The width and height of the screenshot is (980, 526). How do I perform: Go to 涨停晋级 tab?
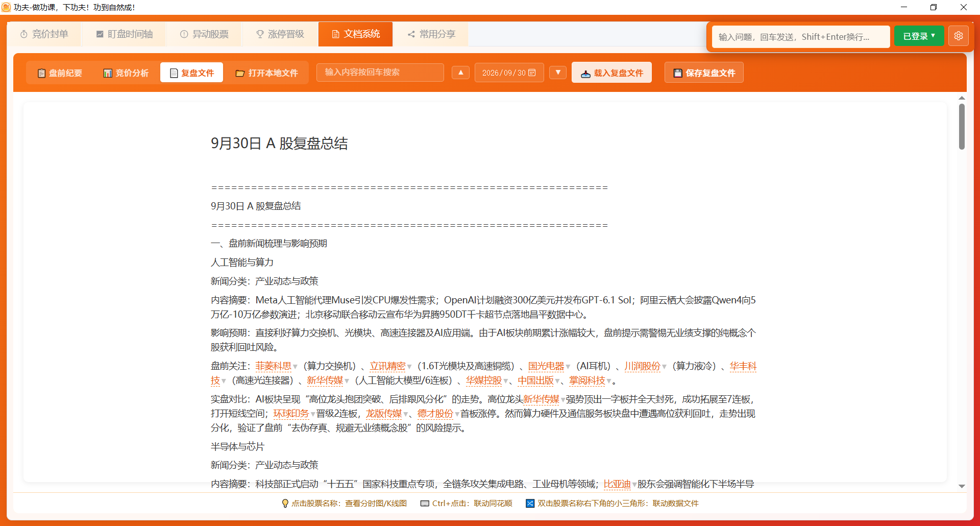280,34
